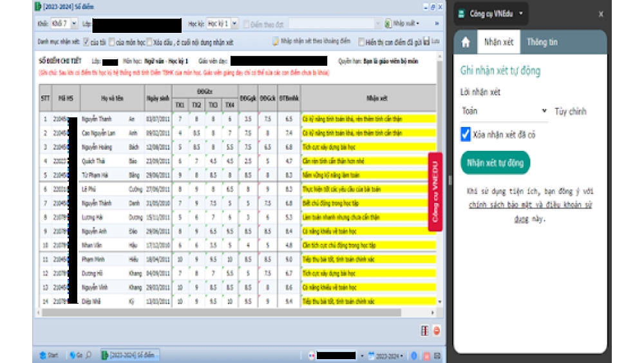
Task: Click the Lưu save disk icon
Action: click(426, 41)
